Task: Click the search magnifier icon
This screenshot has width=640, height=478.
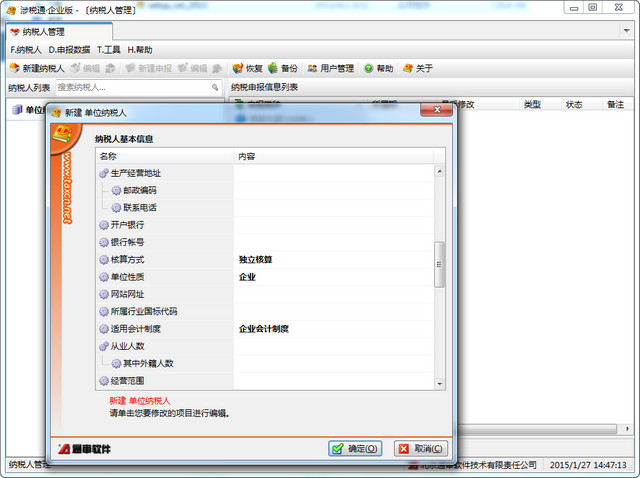Action: [215, 87]
